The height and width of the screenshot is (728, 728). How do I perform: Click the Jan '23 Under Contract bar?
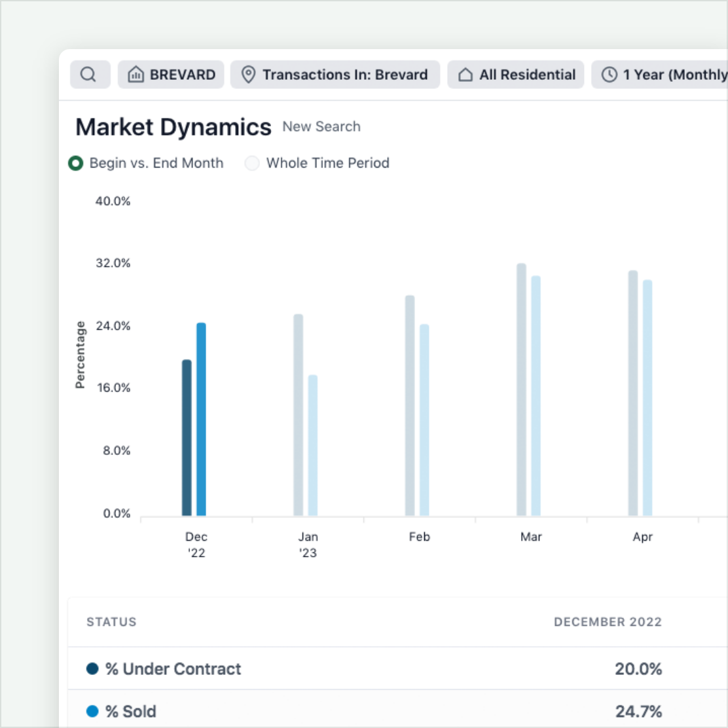click(x=299, y=415)
